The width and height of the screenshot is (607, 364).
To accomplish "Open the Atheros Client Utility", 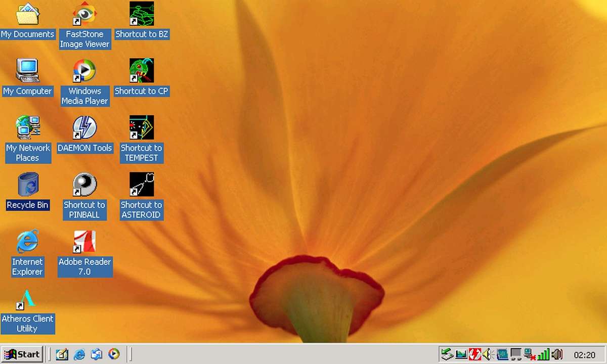I will pyautogui.click(x=28, y=299).
